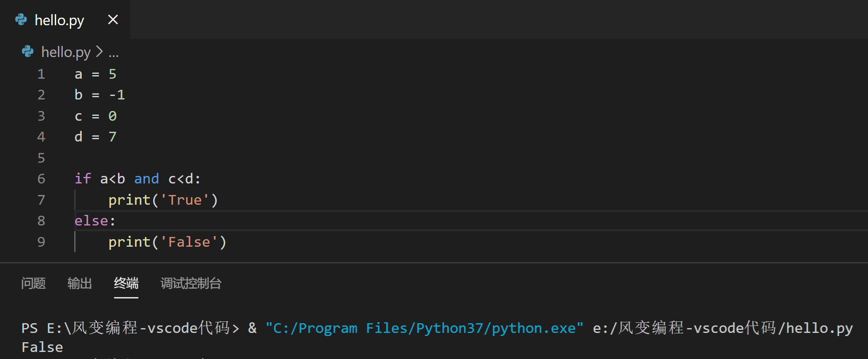Viewport: 868px width, 359px height.
Task: Open the 输出 panel tab
Action: (x=80, y=283)
